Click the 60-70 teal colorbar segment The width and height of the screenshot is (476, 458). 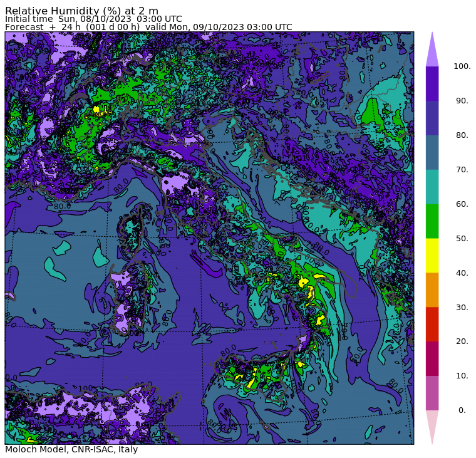(432, 187)
